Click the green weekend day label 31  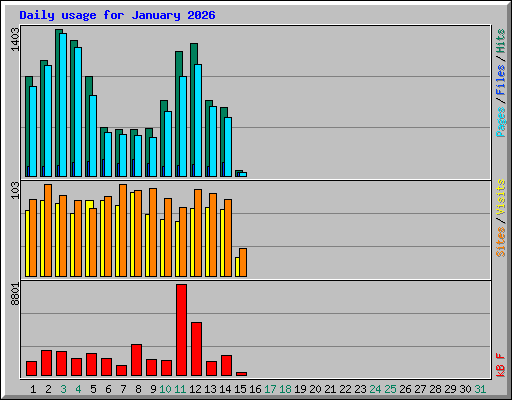point(480,389)
